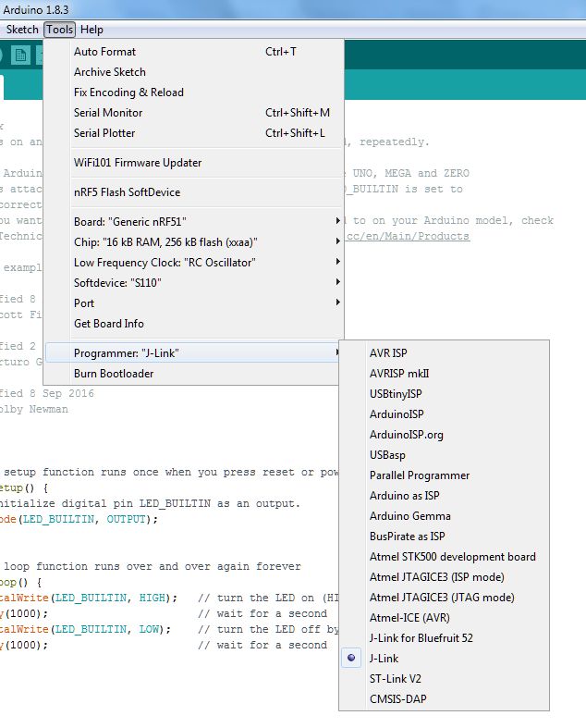This screenshot has height=728, width=586.
Task: Expand the Port submenu
Action: pos(194,303)
